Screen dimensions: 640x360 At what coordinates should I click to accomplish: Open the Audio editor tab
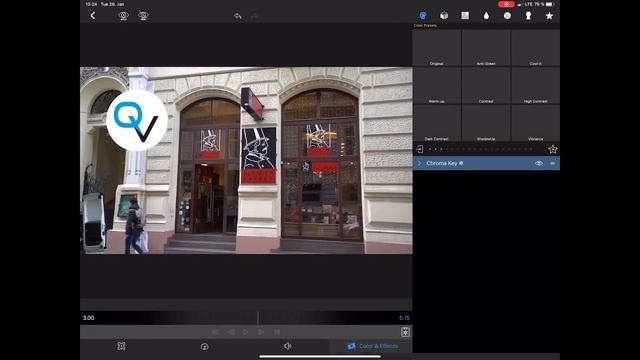[x=287, y=346]
